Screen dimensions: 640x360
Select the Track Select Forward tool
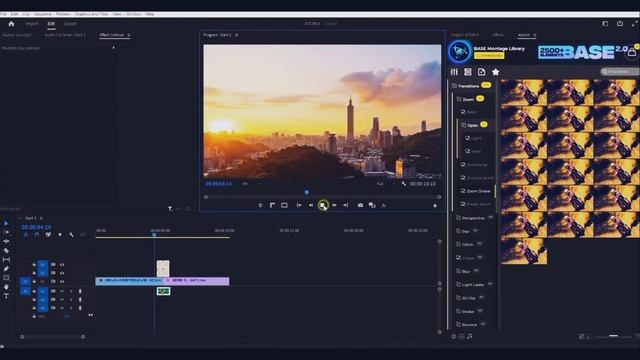[6, 232]
